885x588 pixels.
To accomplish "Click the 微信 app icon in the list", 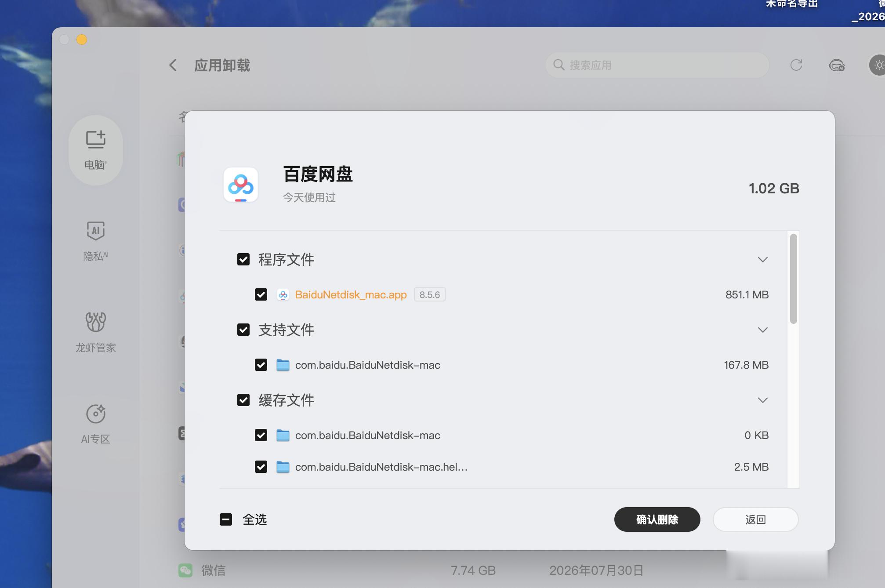I will pyautogui.click(x=185, y=570).
